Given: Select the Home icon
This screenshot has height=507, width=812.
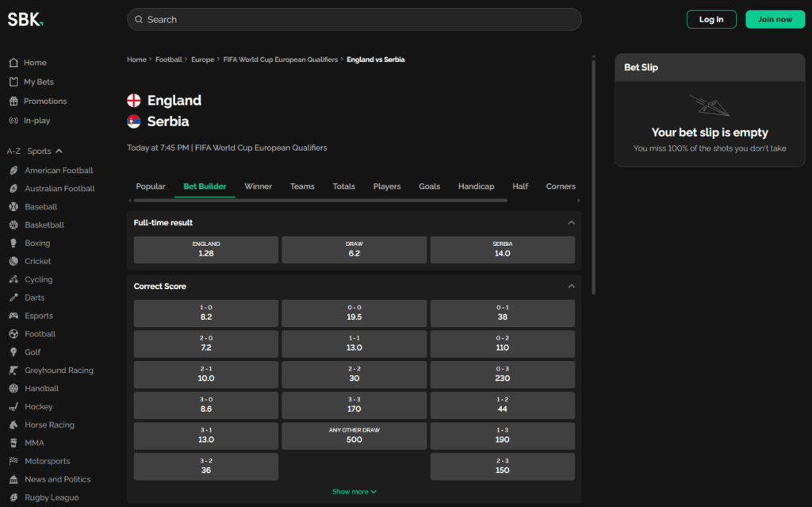Looking at the screenshot, I should [14, 62].
